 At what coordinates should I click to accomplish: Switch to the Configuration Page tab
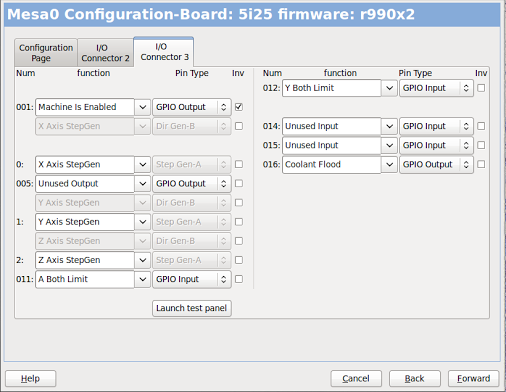[46, 53]
